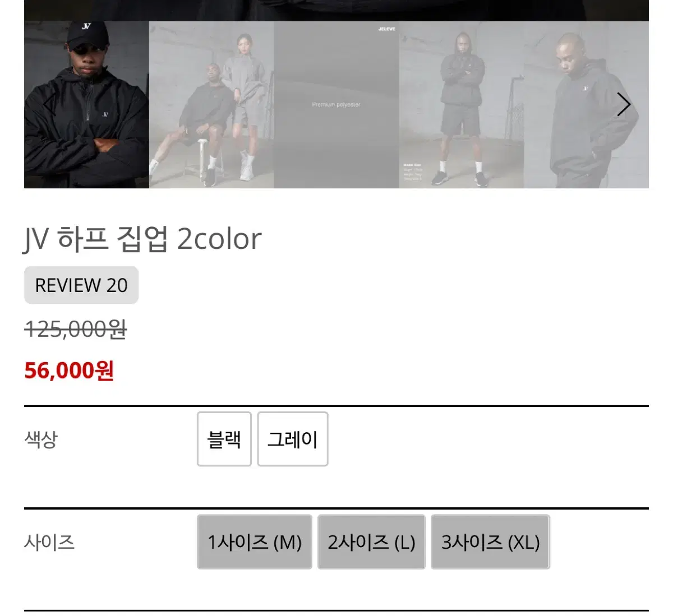This screenshot has height=616, width=673.
Task: Pick size 1사이즈 (M)
Action: (255, 542)
